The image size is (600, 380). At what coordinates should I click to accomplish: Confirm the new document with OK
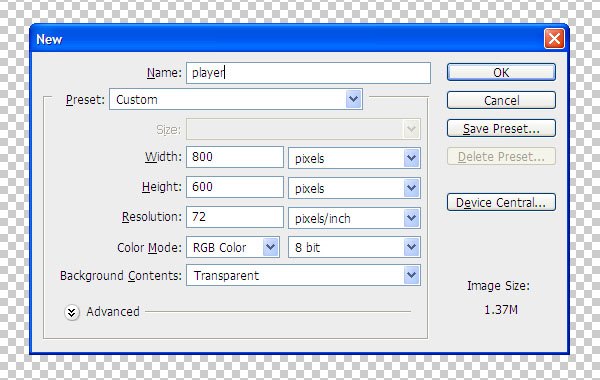pyautogui.click(x=501, y=72)
